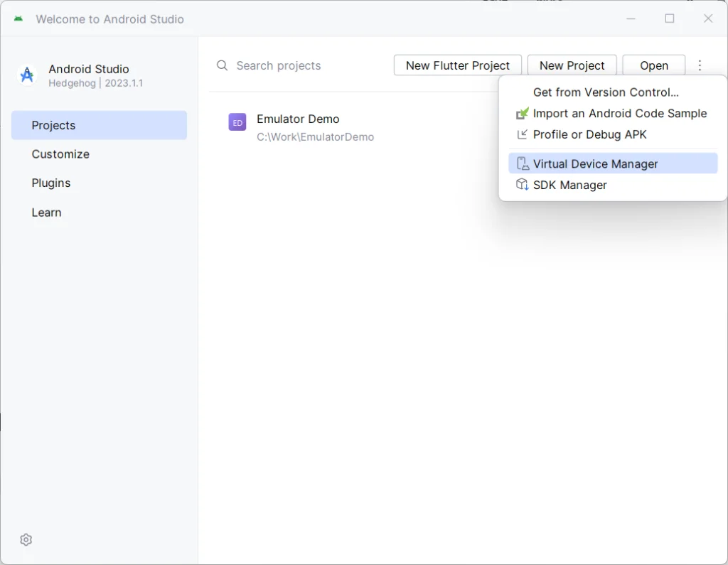Image resolution: width=728 pixels, height=565 pixels.
Task: Click the Android head icon in title bar
Action: 18,18
